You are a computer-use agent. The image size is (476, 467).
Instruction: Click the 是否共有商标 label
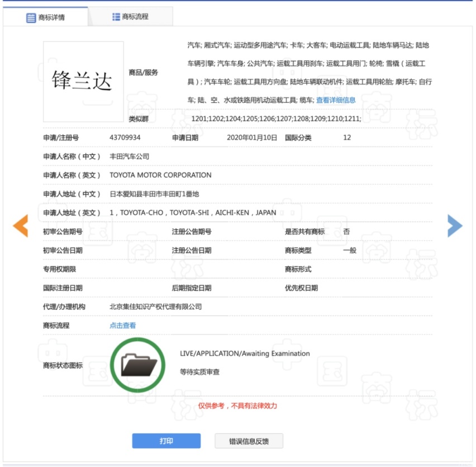(305, 232)
